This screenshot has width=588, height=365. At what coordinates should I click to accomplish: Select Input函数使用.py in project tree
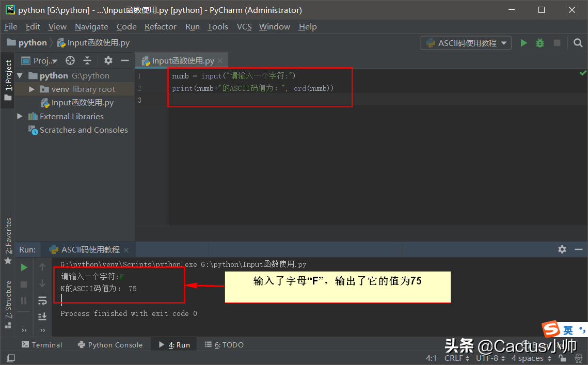point(82,103)
